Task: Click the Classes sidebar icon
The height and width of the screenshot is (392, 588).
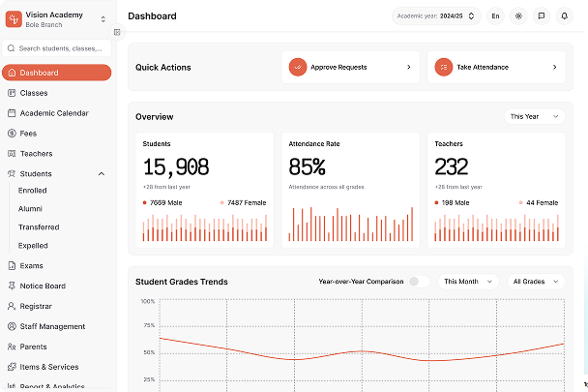Action: 12,93
